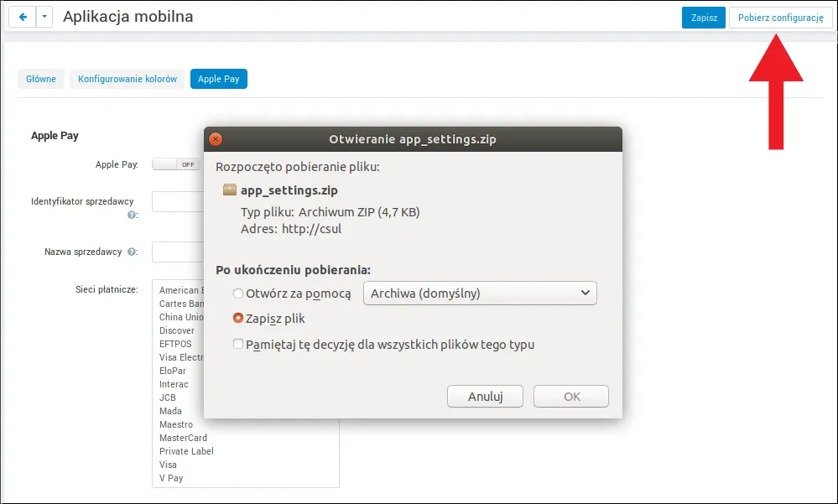Open the Konfigurowanie kolorów tab

[x=128, y=79]
